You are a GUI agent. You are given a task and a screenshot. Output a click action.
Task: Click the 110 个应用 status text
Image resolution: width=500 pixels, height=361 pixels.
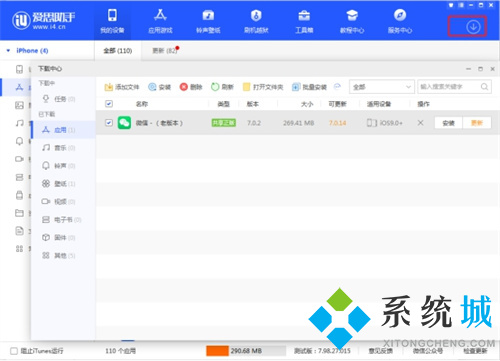point(120,351)
